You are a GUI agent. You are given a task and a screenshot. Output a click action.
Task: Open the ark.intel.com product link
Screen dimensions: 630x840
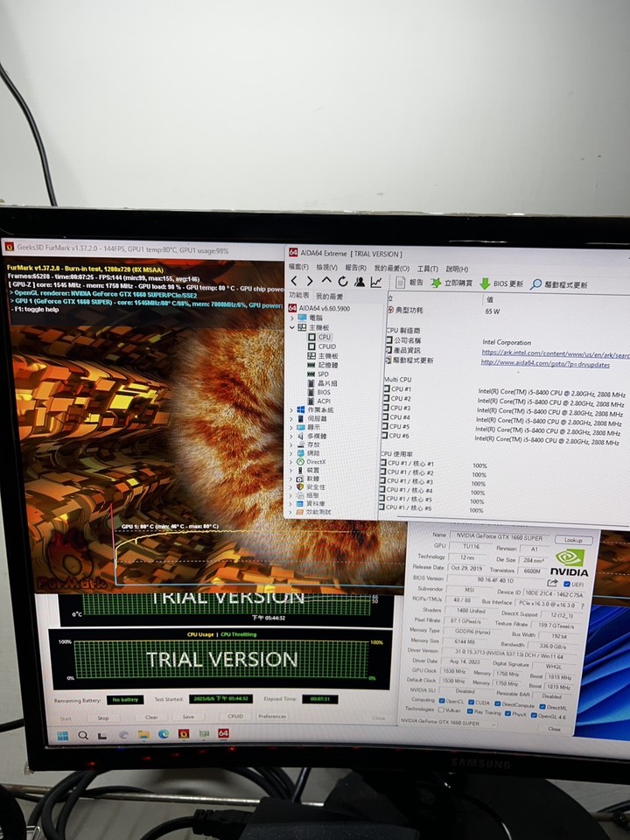pos(556,353)
